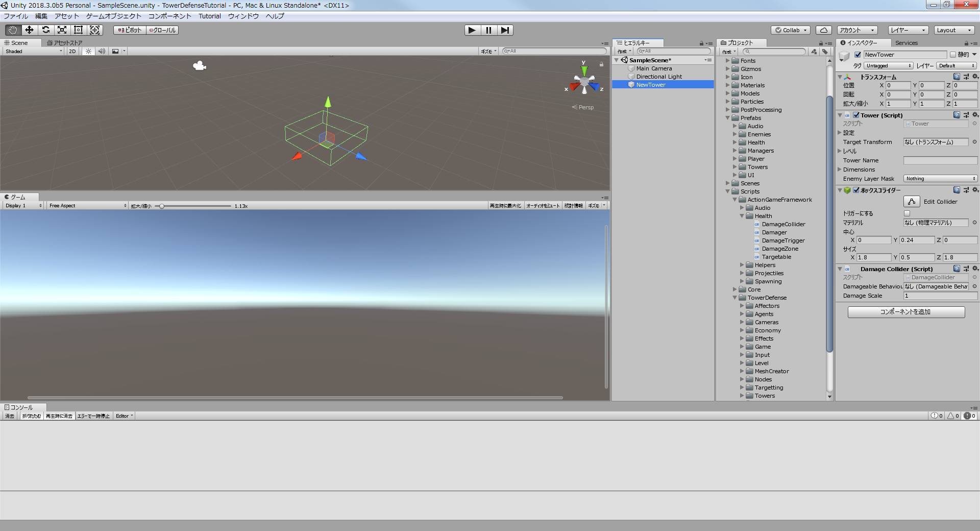Open the cloud services icon

(824, 30)
